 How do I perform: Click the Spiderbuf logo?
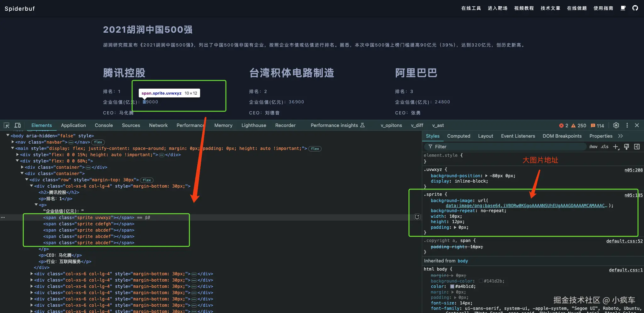(x=20, y=8)
